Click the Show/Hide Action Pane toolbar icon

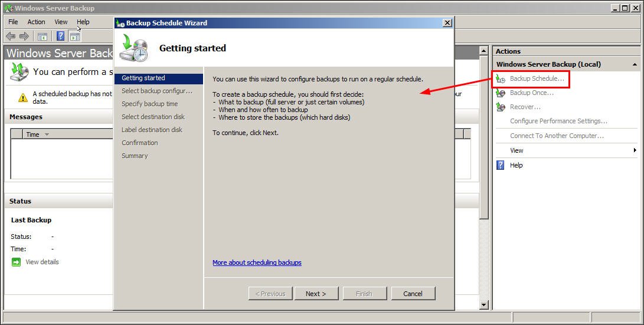point(75,37)
